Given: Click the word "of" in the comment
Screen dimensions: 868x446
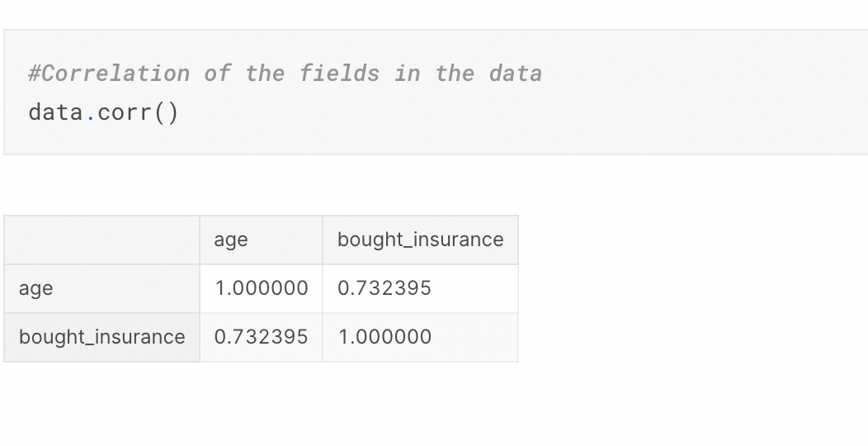Looking at the screenshot, I should pos(218,74).
